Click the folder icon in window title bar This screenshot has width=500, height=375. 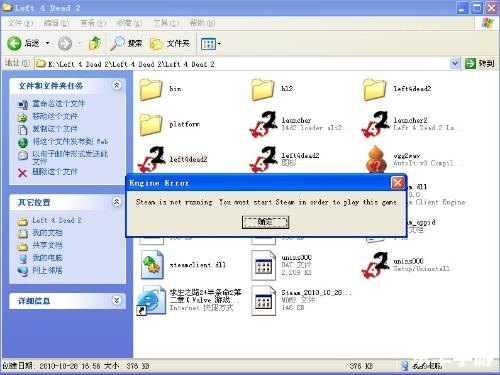(x=7, y=7)
